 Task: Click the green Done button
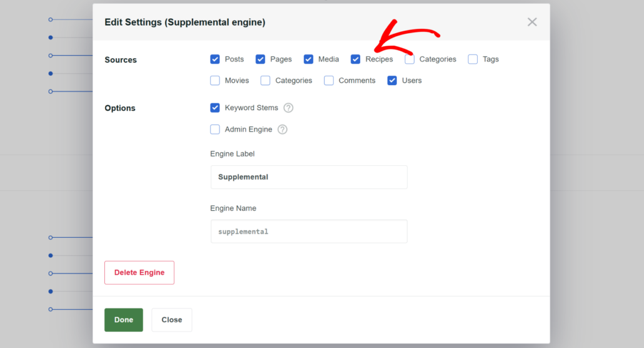(124, 320)
